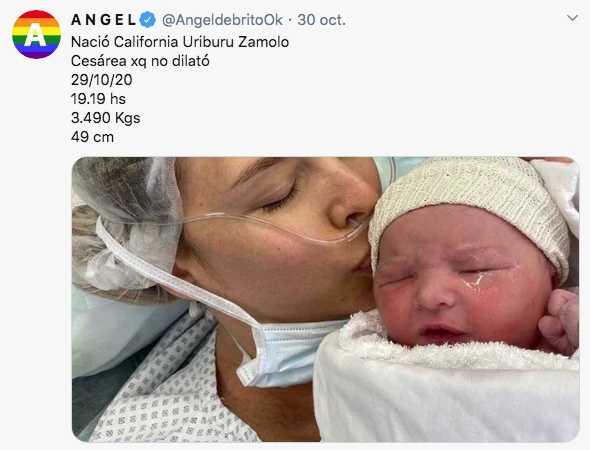The height and width of the screenshot is (450, 590).
Task: Open the rainbow 'A' profile avatar
Action: click(x=36, y=34)
